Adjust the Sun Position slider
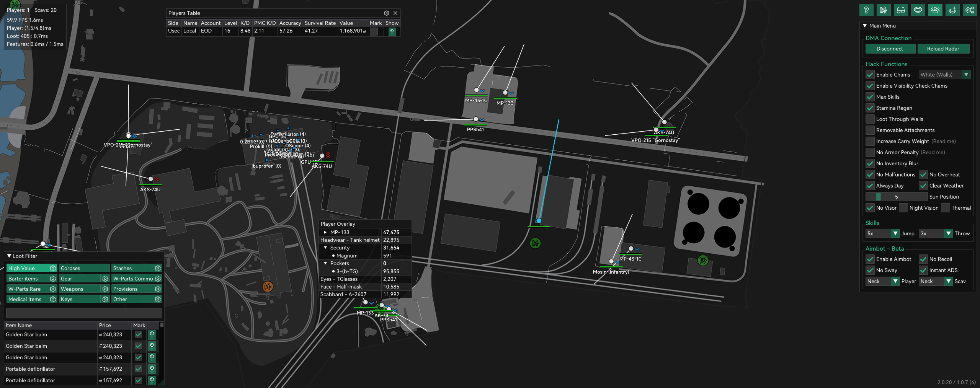The height and width of the screenshot is (388, 980). point(896,197)
